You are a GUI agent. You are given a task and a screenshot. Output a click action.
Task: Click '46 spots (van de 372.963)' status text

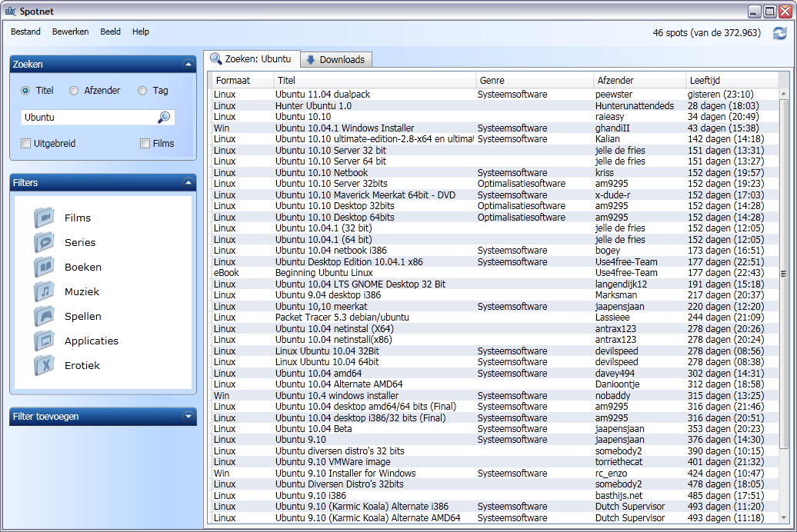point(706,33)
